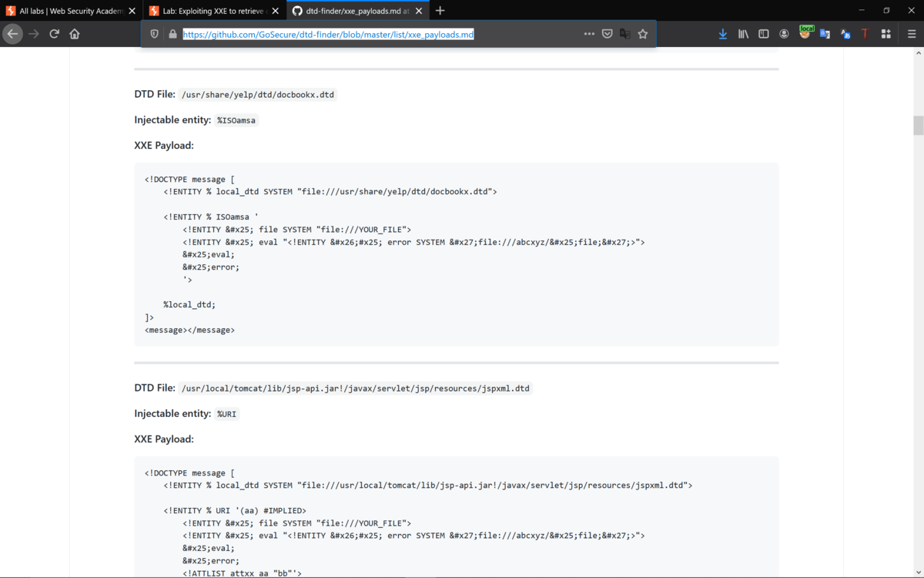
Task: Switch to Lab: Exploiting XXE tab
Action: [x=214, y=11]
